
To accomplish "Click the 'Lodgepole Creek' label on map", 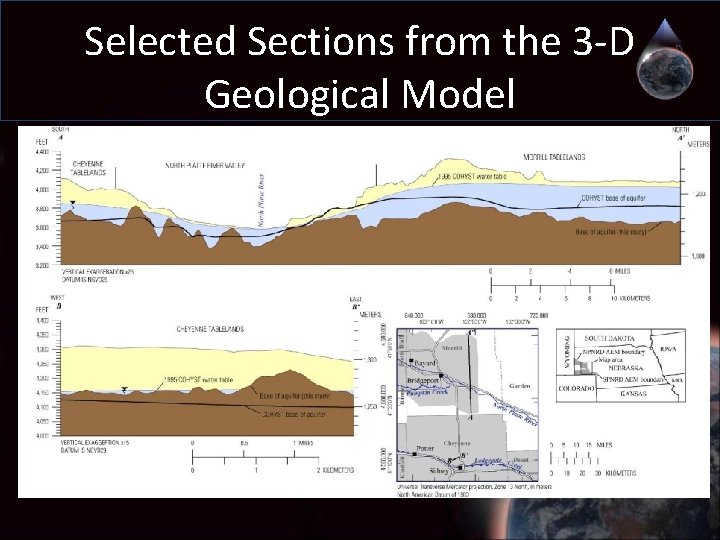I will coord(498,463).
